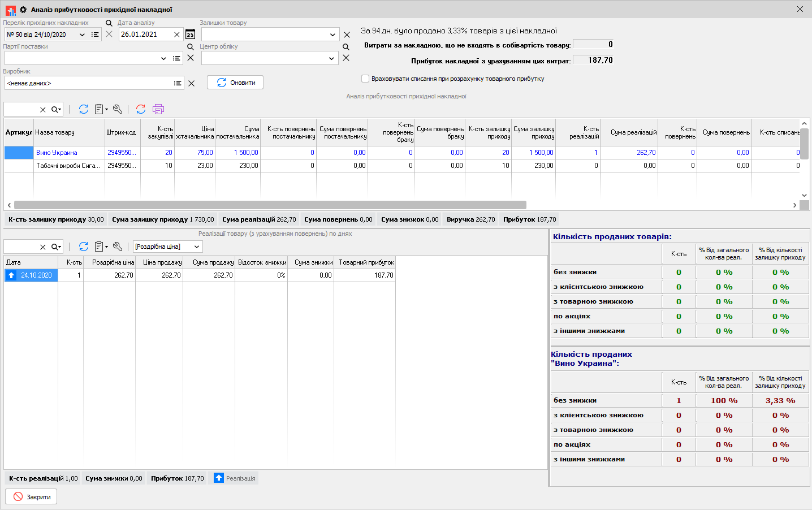This screenshot has height=510, width=812.
Task: Expand the Роздрібна ціна combo box
Action: coord(197,247)
